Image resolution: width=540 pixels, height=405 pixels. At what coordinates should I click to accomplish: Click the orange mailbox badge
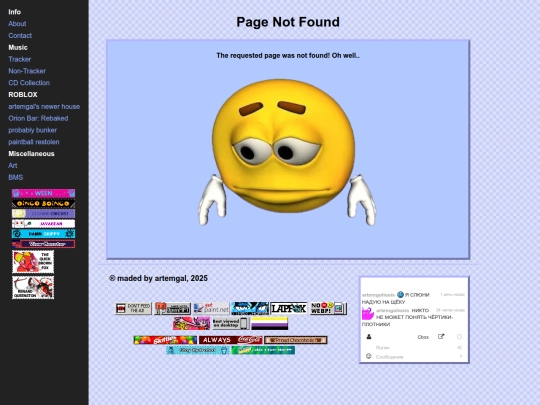pos(172,309)
